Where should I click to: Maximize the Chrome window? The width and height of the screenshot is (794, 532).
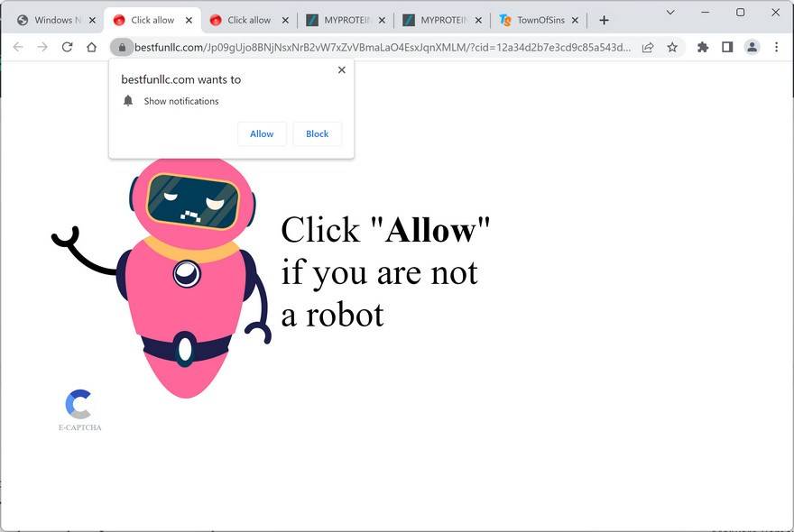coord(741,12)
